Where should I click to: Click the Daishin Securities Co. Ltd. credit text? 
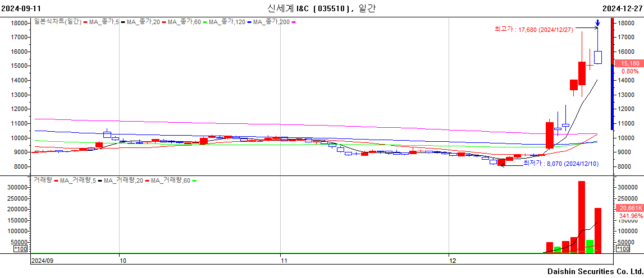coord(595,271)
